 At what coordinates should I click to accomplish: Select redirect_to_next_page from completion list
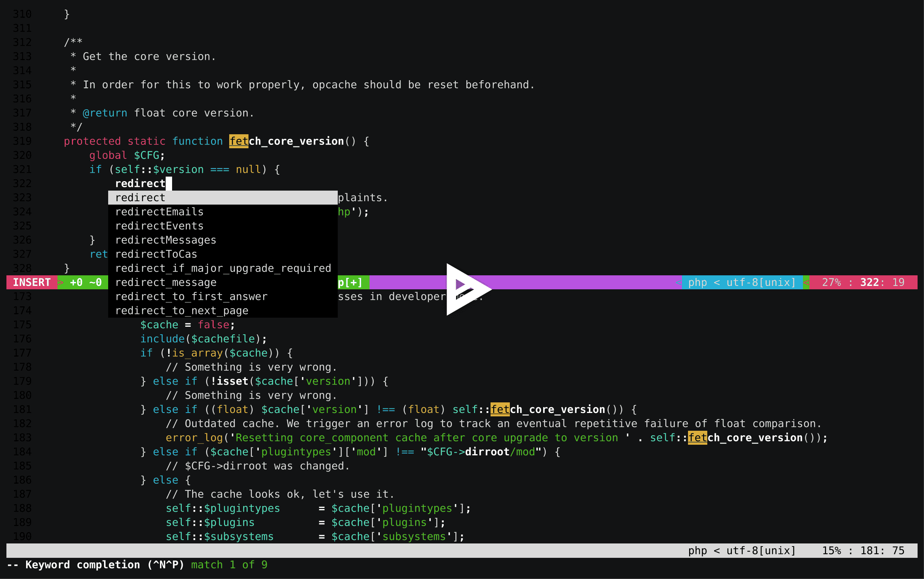coord(182,310)
